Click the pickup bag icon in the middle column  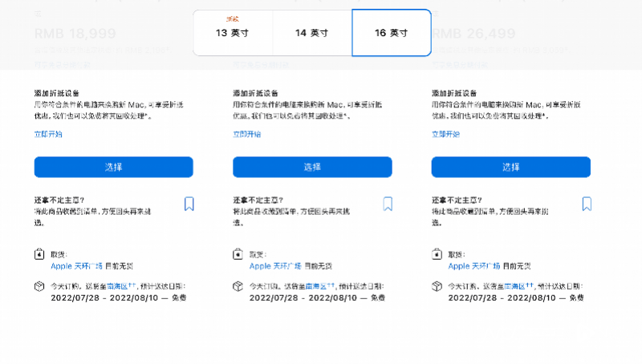(x=238, y=254)
